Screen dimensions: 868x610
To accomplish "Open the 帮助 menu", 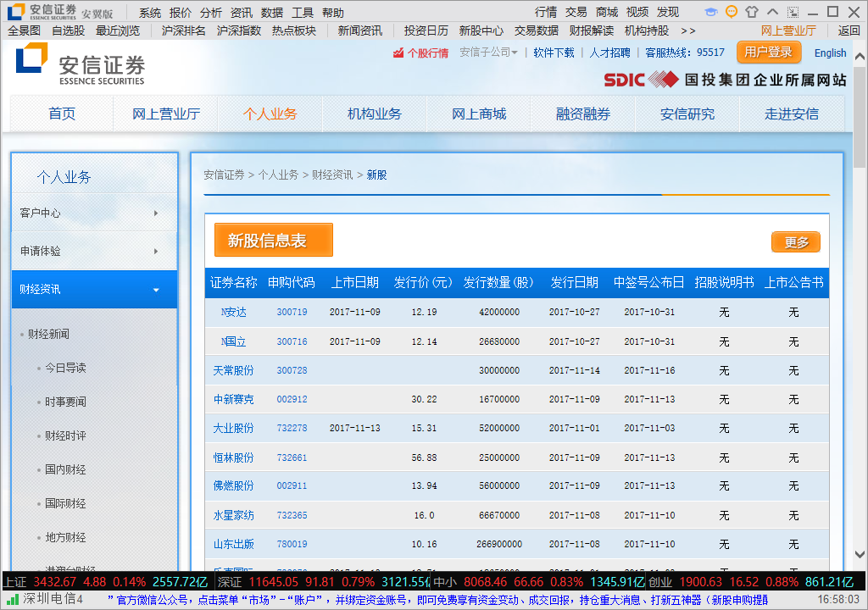I will coord(332,12).
